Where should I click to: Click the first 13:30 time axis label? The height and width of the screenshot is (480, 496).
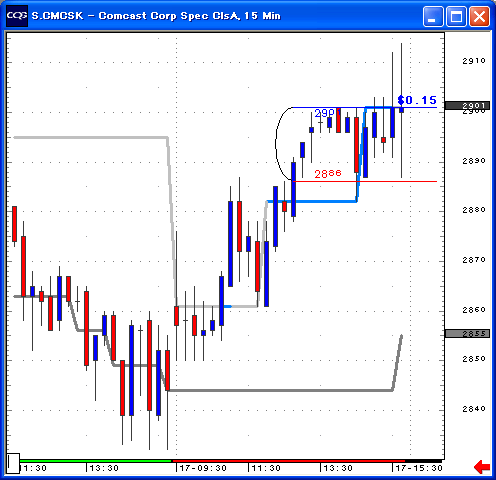(x=104, y=468)
